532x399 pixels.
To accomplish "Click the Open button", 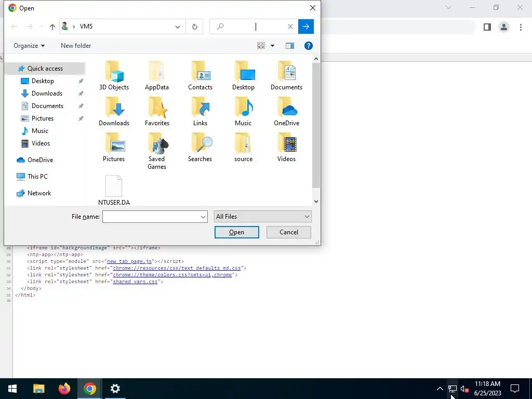I will pyautogui.click(x=236, y=232).
